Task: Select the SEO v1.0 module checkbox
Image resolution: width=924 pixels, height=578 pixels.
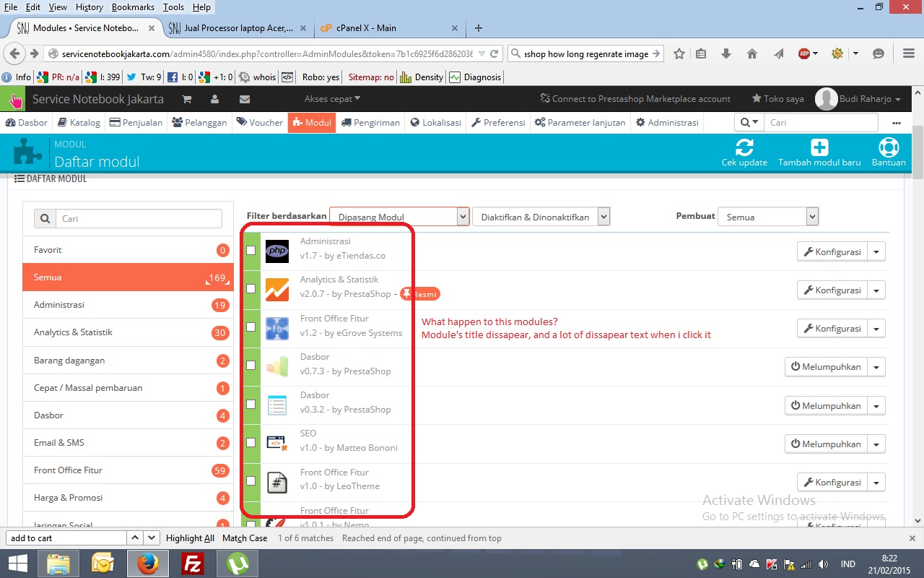Action: (x=250, y=442)
